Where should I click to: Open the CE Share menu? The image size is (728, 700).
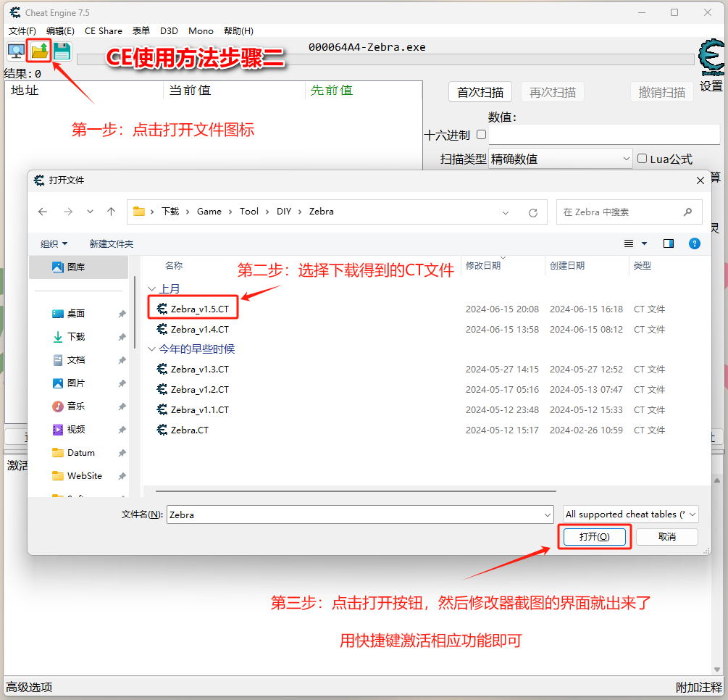[104, 31]
